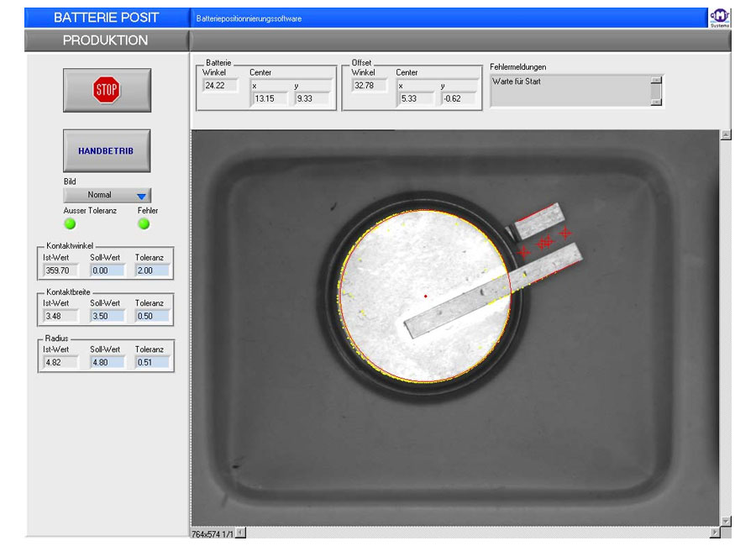The width and height of the screenshot is (756, 546).
Task: Click the Systems logo in title bar
Action: (718, 18)
